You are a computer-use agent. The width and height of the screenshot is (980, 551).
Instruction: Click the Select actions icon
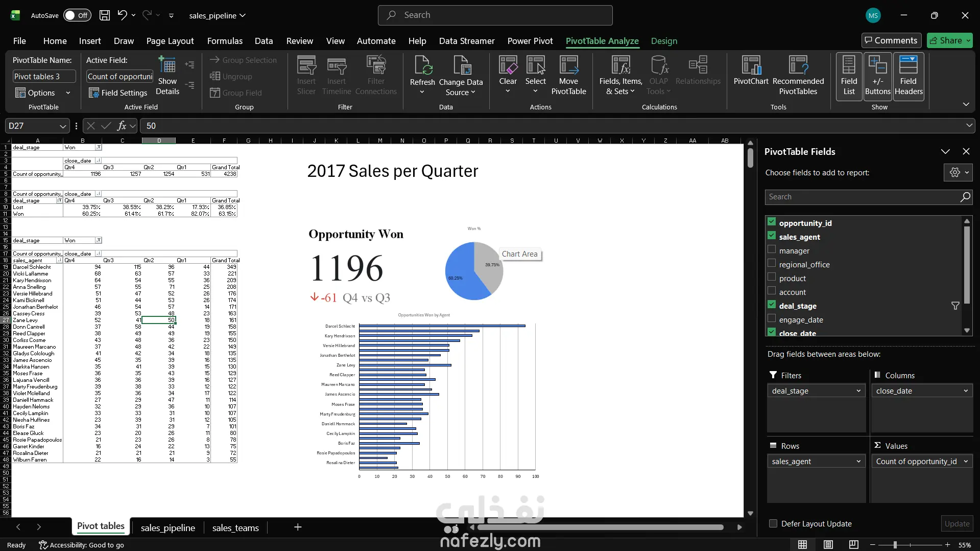(535, 65)
